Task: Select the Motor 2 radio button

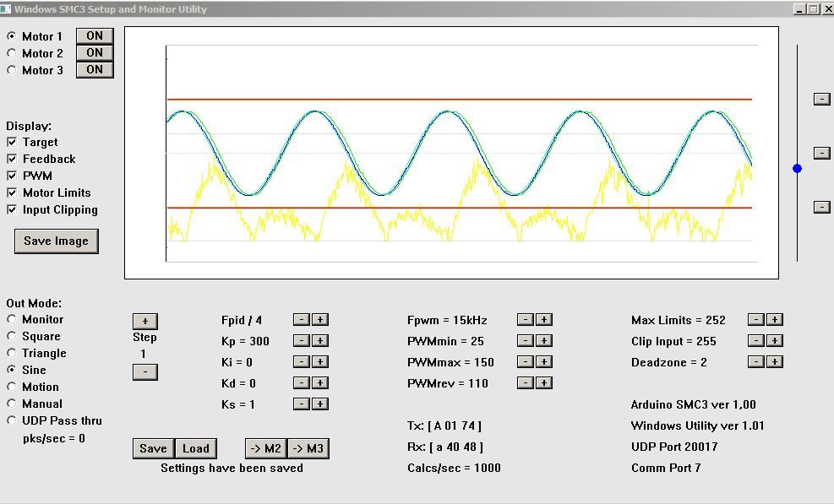Action: [x=12, y=53]
